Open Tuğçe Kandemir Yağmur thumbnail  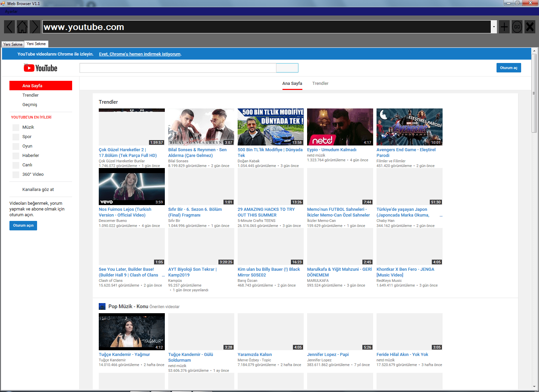132,332
